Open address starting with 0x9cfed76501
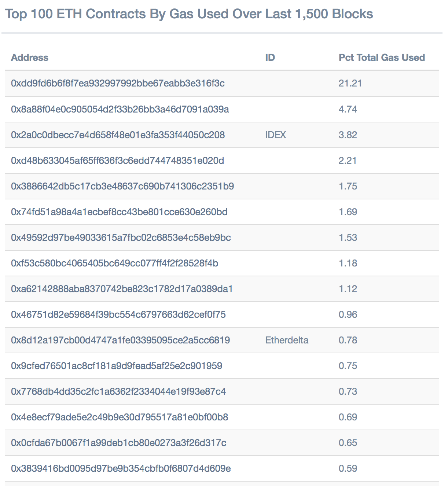 pos(117,366)
